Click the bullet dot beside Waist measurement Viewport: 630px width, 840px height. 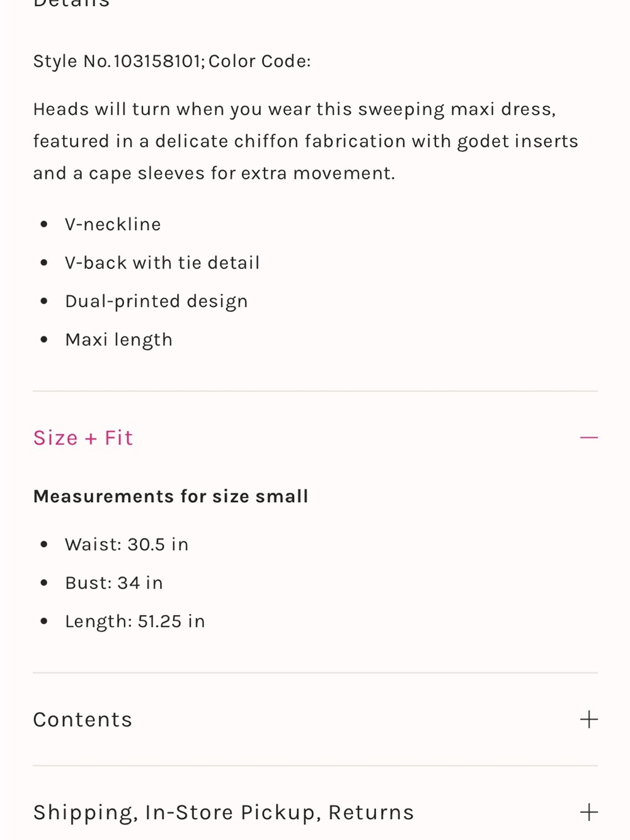pos(43,544)
